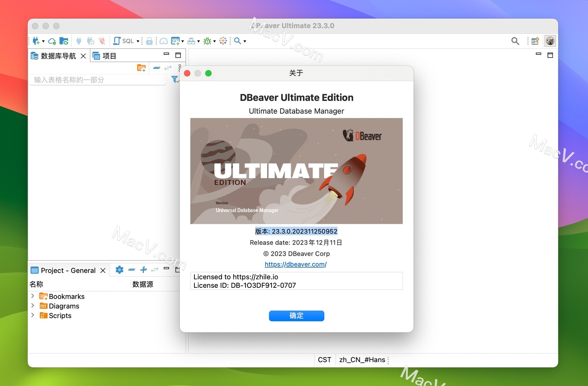Viewport: 588px width, 386px height.
Task: Expand the Bookmarks tree item
Action: point(34,296)
